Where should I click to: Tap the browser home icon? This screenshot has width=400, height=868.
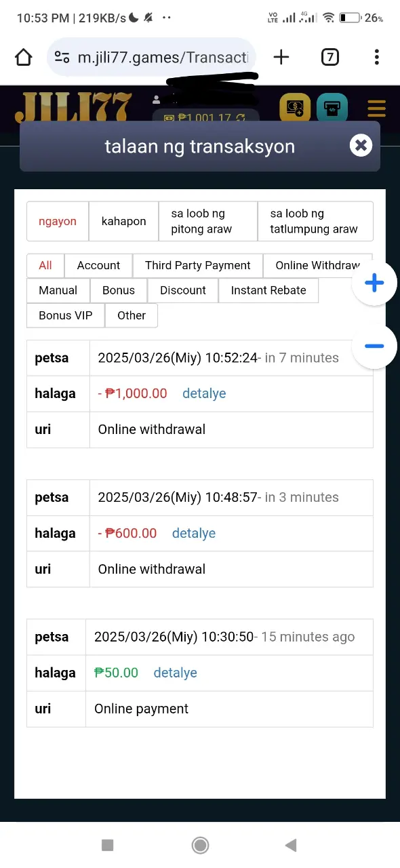pos(24,58)
